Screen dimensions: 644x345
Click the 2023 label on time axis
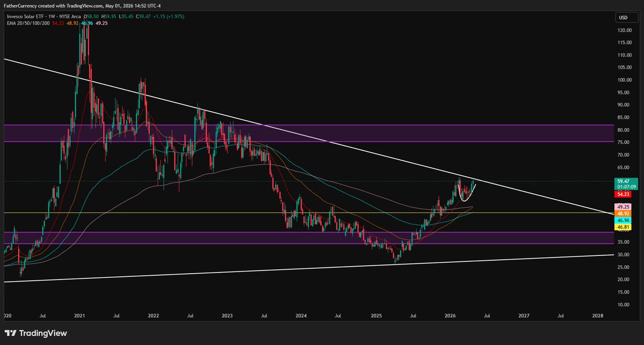[x=228, y=317]
